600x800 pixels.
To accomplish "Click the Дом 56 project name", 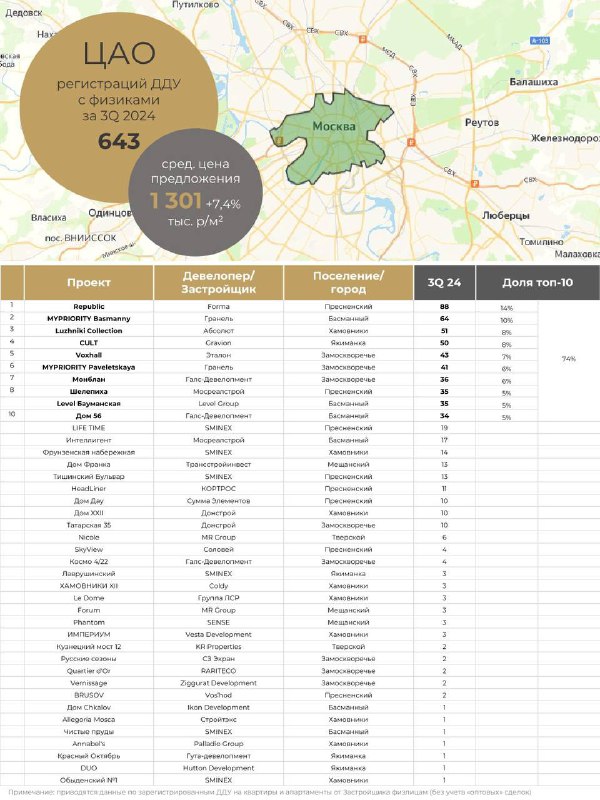I will click(x=89, y=416).
